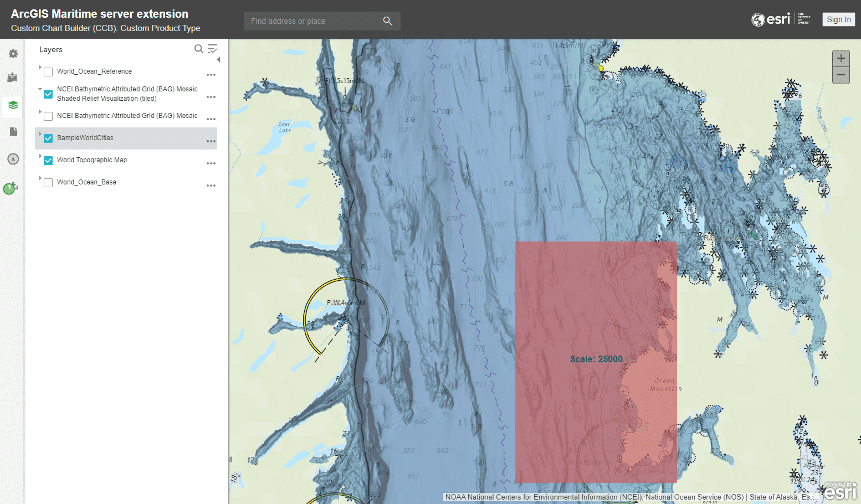Expand the World_Ocean_Reference layer tree
Screen dimensions: 861x504
pos(40,67)
